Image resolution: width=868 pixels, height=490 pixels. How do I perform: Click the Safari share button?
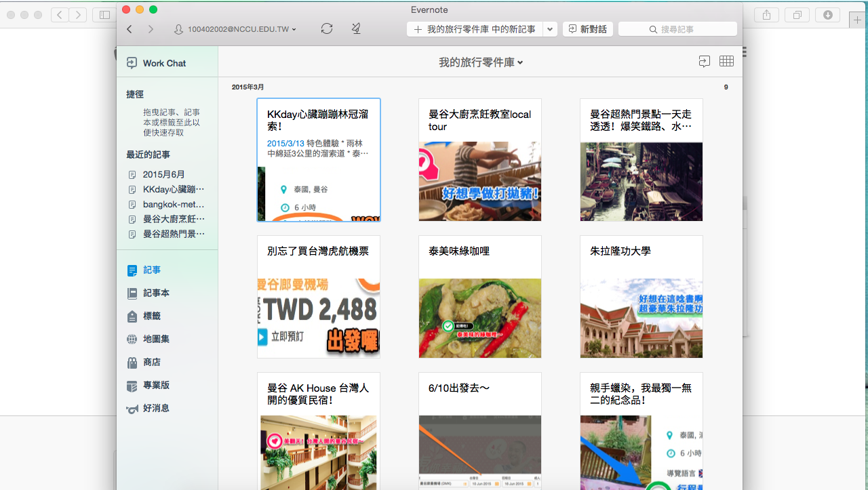767,14
